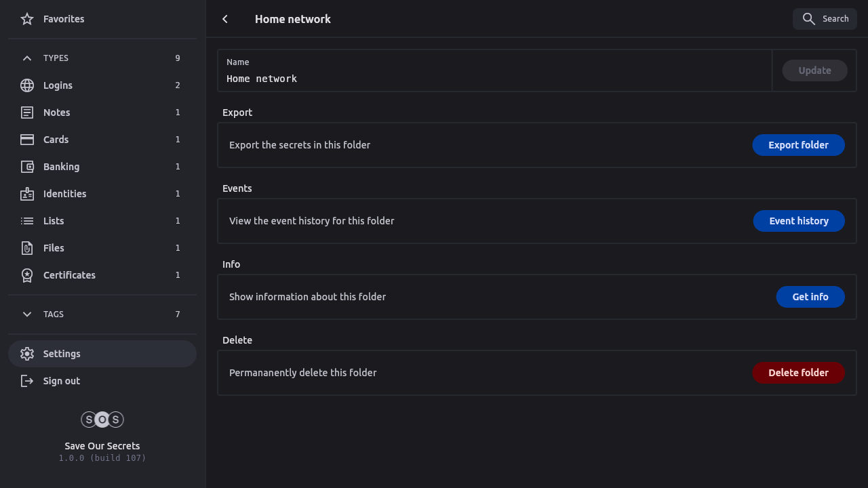Click the Identities badge icon
Image resolution: width=868 pixels, height=488 pixels.
[x=27, y=194]
